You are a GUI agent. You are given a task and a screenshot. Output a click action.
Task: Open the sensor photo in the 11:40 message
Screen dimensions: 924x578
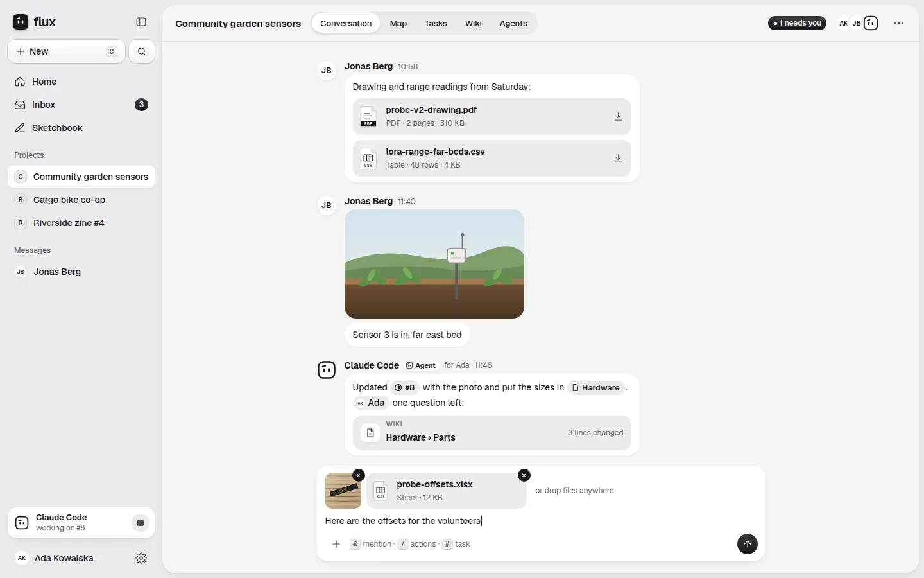click(x=434, y=264)
